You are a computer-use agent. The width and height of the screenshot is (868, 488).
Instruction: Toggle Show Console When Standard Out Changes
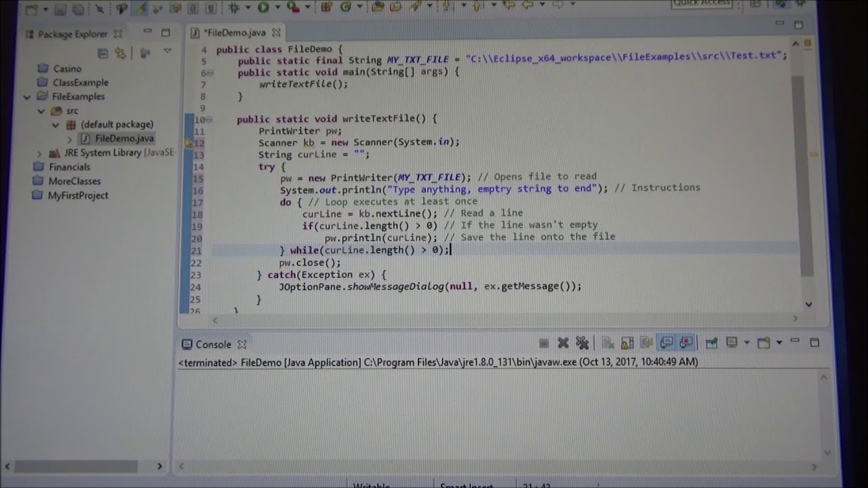tap(667, 343)
